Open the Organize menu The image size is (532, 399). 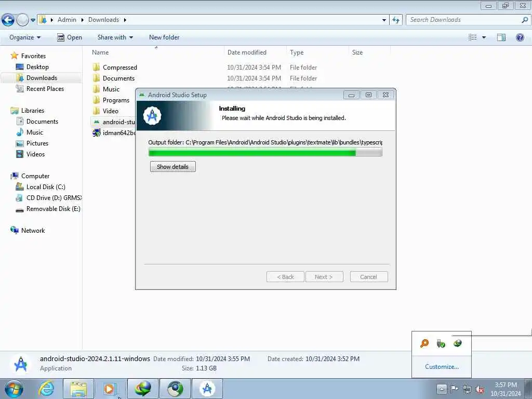(x=25, y=37)
